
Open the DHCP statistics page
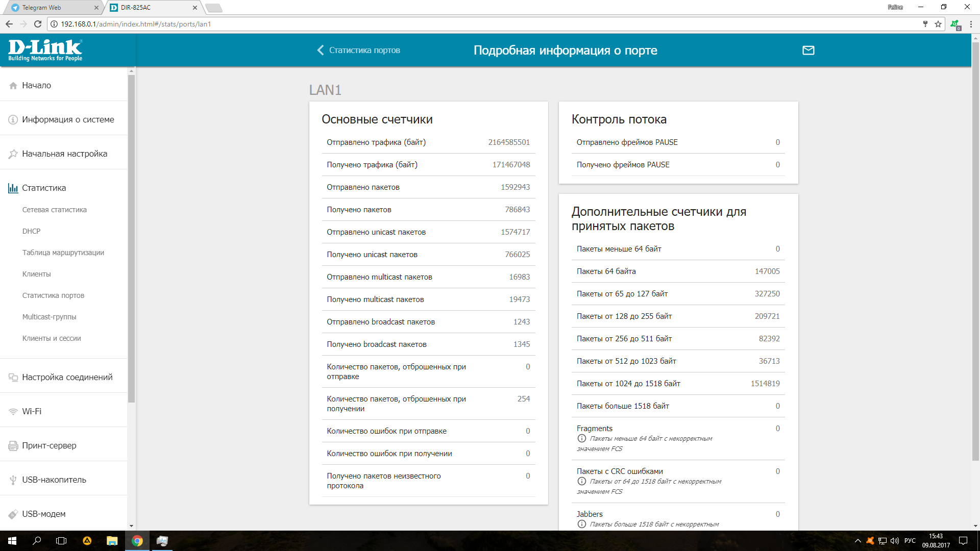pos(31,231)
